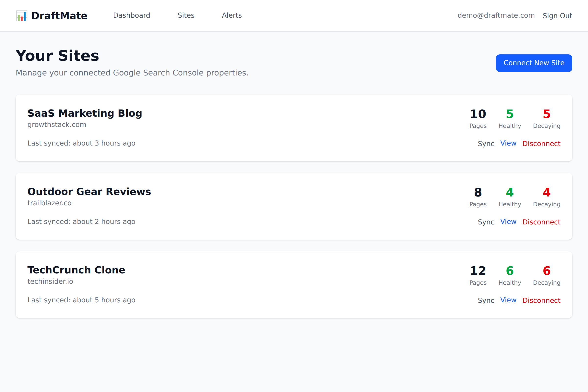Click the decaying pages count for TechCrunch Clone

(x=547, y=270)
